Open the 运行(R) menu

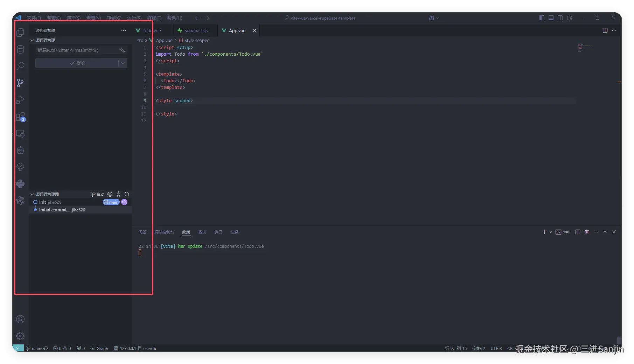point(134,18)
